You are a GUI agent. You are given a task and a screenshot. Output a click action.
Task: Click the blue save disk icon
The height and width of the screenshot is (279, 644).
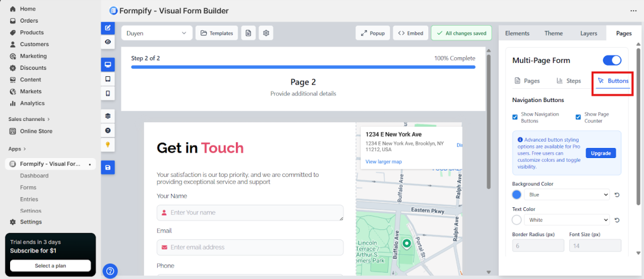click(108, 168)
